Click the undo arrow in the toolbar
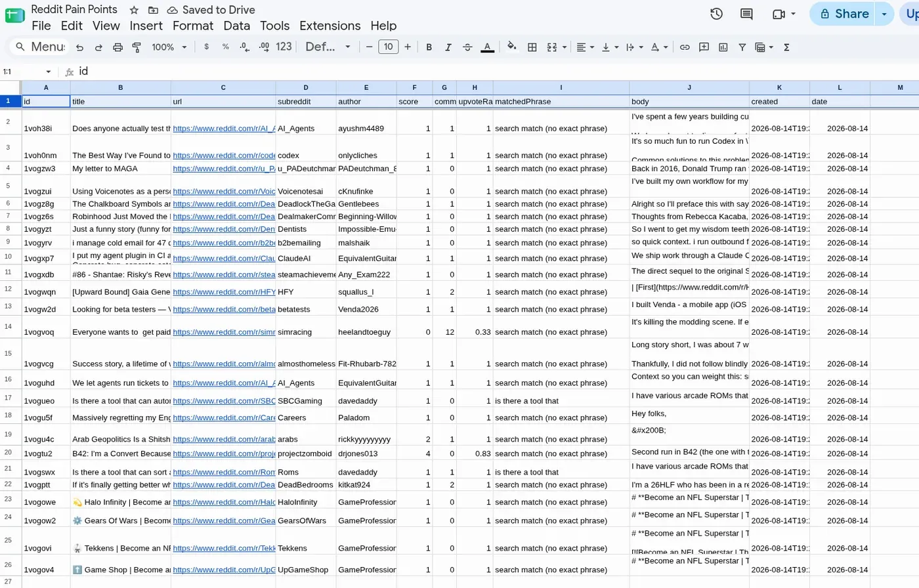The width and height of the screenshot is (919, 588). coord(79,47)
